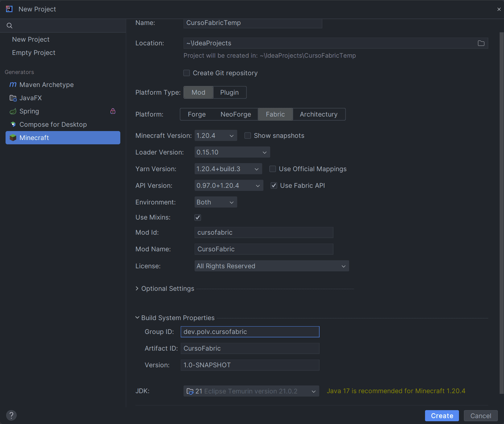Uncheck Use Fabric API checkbox
Image resolution: width=504 pixels, height=424 pixels.
point(274,186)
